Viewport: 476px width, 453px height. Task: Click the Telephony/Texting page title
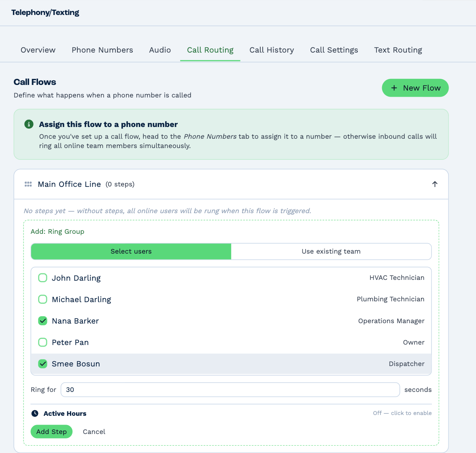[45, 13]
